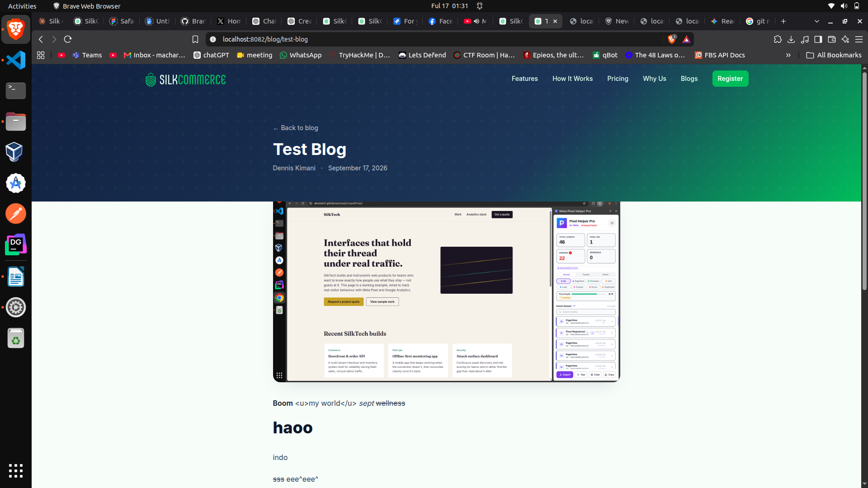Image resolution: width=868 pixels, height=488 pixels.
Task: Switch to the Facebook tab
Action: [x=440, y=21]
